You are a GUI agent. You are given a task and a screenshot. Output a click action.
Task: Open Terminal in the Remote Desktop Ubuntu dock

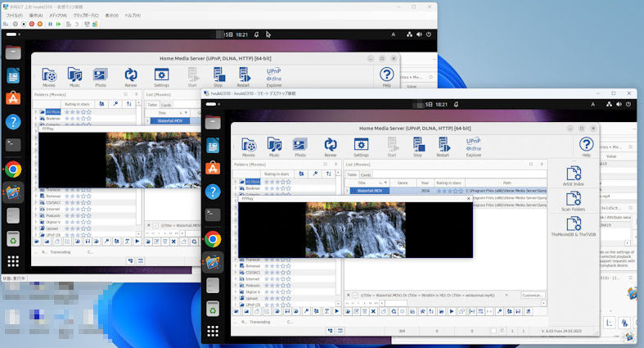(213, 214)
